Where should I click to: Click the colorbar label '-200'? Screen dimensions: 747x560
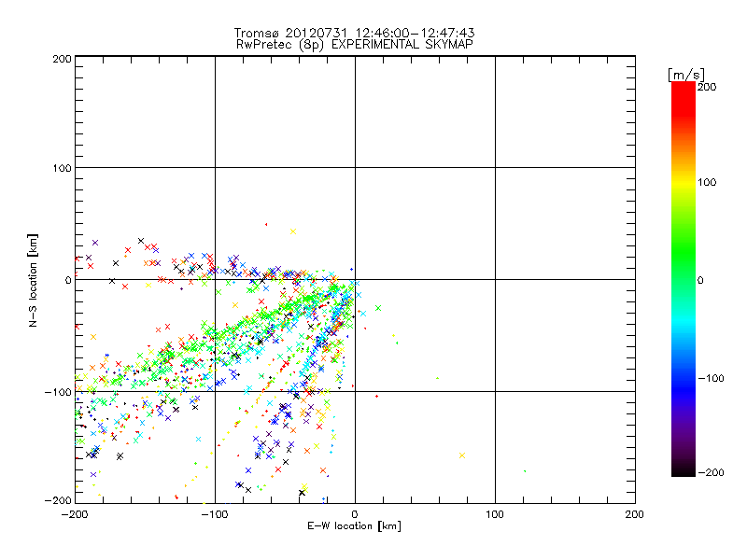(x=711, y=473)
